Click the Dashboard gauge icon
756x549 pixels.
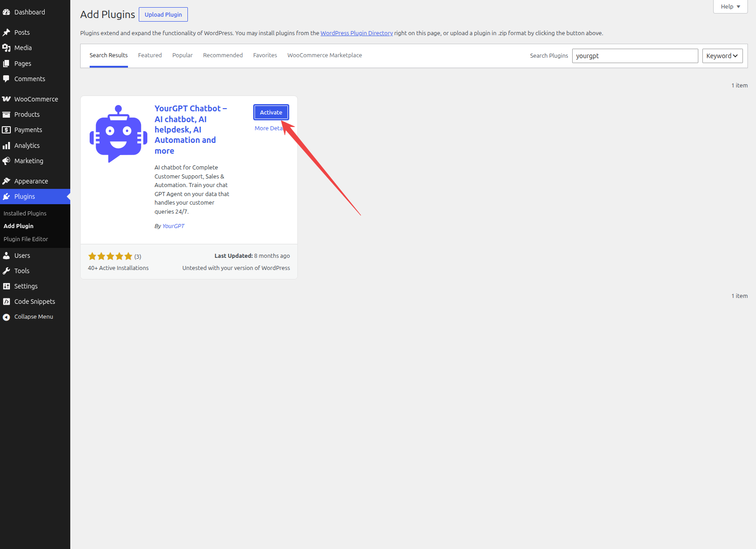pos(6,12)
